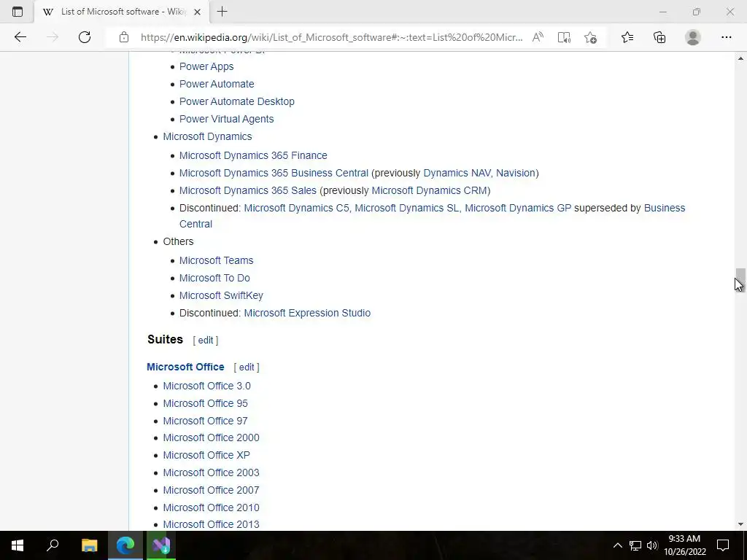Click the browser Back arrow
Screen dimensions: 747x560
click(x=20, y=37)
